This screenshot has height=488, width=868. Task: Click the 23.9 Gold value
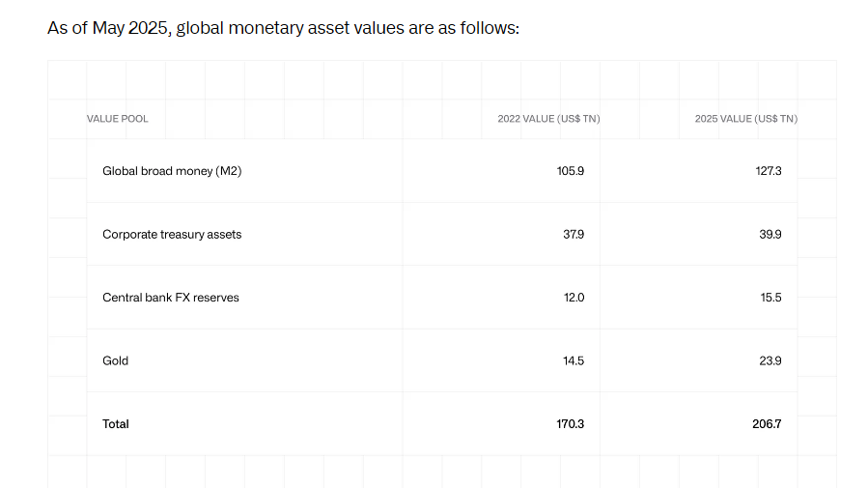click(x=770, y=360)
